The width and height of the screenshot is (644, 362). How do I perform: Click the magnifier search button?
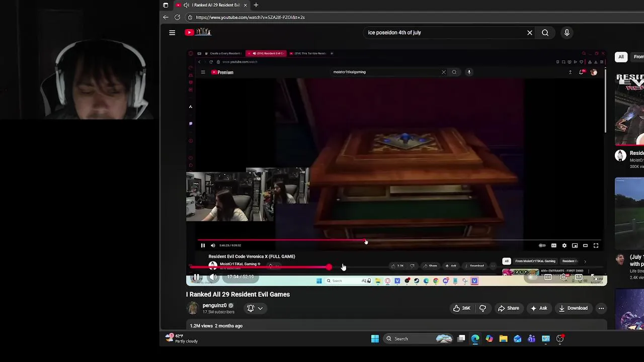coord(545,33)
